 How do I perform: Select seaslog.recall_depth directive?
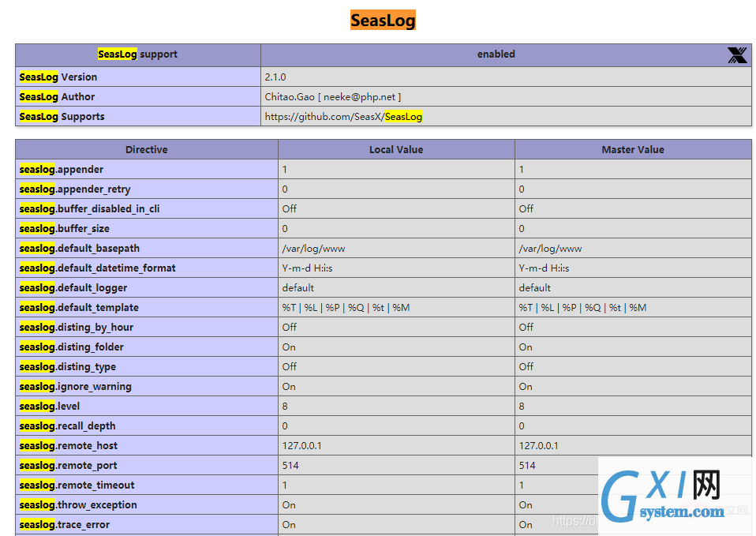pyautogui.click(x=68, y=426)
